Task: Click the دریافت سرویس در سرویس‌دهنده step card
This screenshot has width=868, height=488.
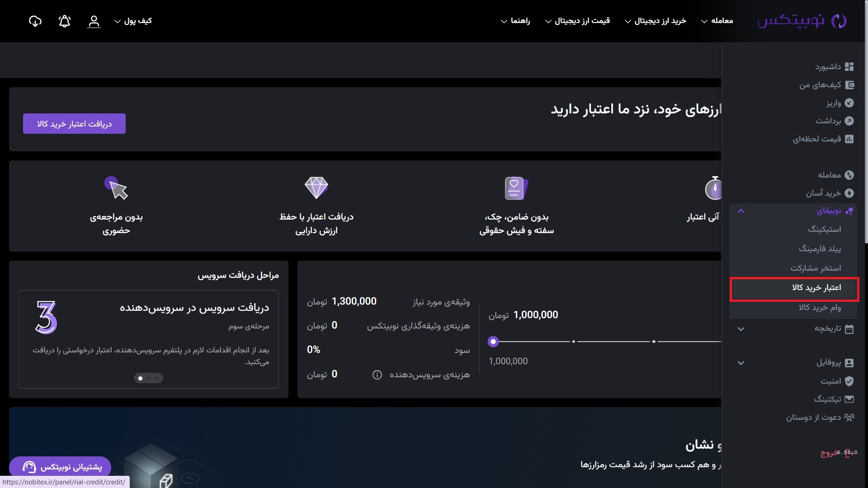Action: pos(148,339)
